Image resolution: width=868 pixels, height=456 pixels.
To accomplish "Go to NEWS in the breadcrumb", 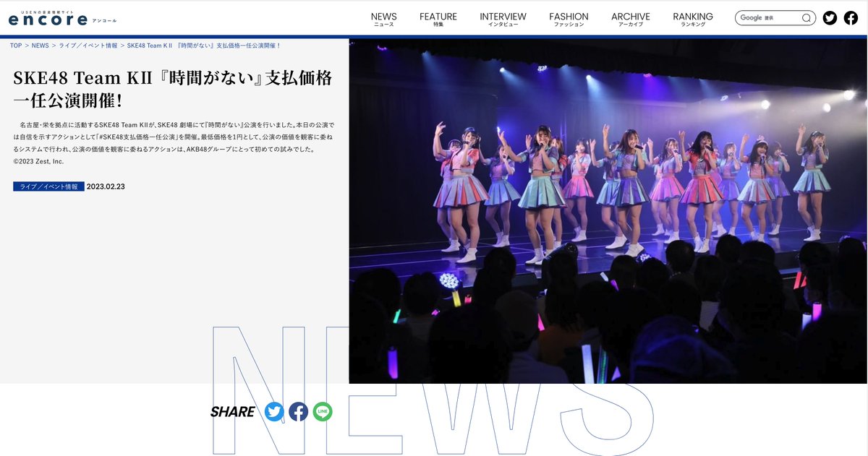I will coord(41,46).
